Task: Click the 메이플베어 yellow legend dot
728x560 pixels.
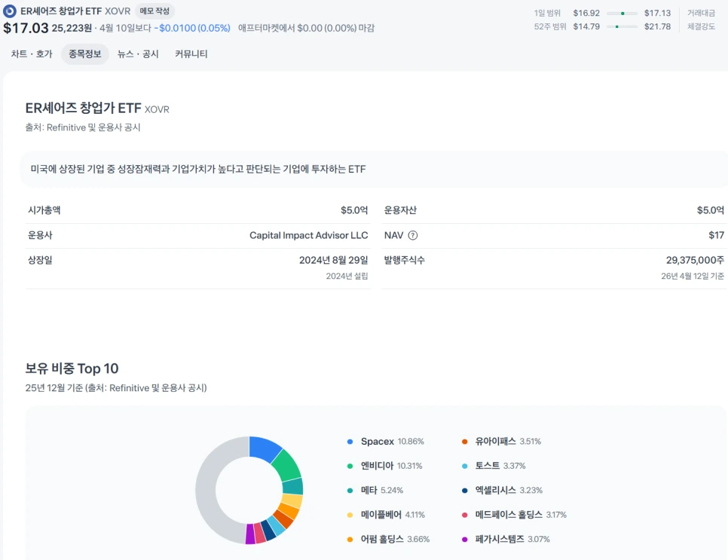Action: (x=350, y=515)
